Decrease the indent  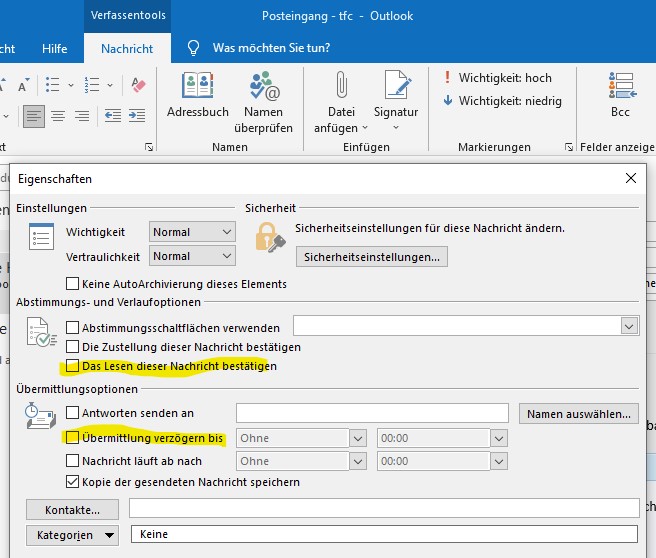click(113, 115)
